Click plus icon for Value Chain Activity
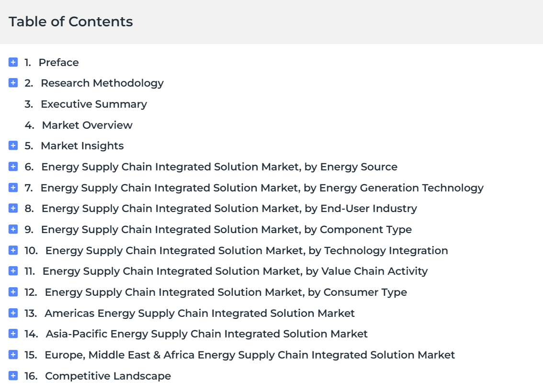The height and width of the screenshot is (392, 543). 13,271
